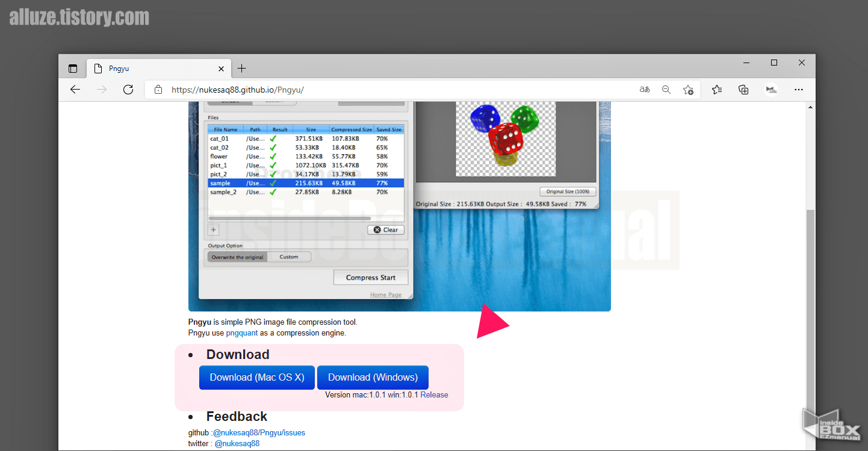
Task: Click the Size column header
Action: click(x=311, y=129)
